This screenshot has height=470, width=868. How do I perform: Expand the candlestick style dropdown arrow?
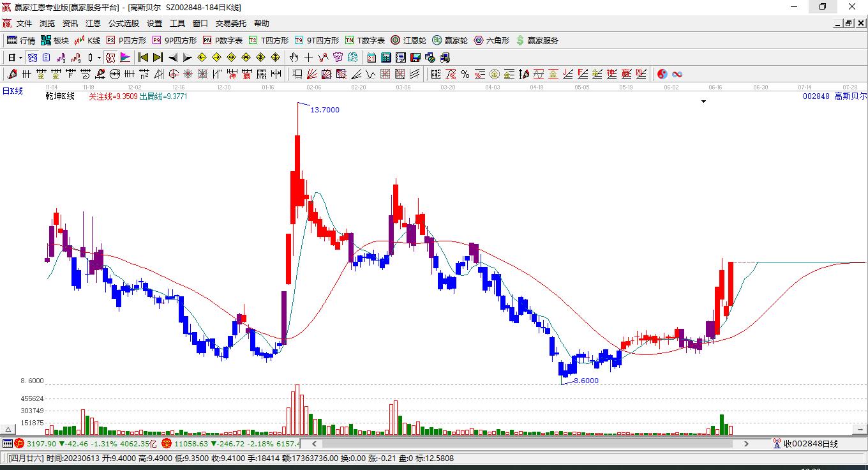99,57
